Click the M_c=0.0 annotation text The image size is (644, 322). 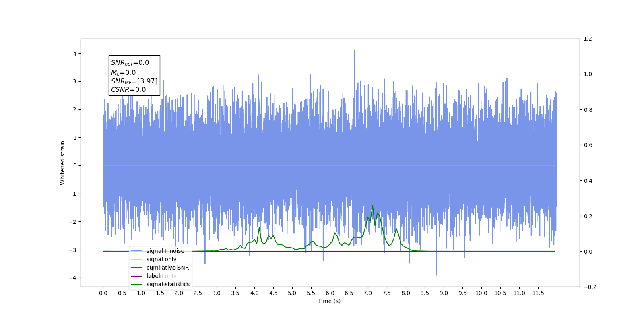[124, 73]
